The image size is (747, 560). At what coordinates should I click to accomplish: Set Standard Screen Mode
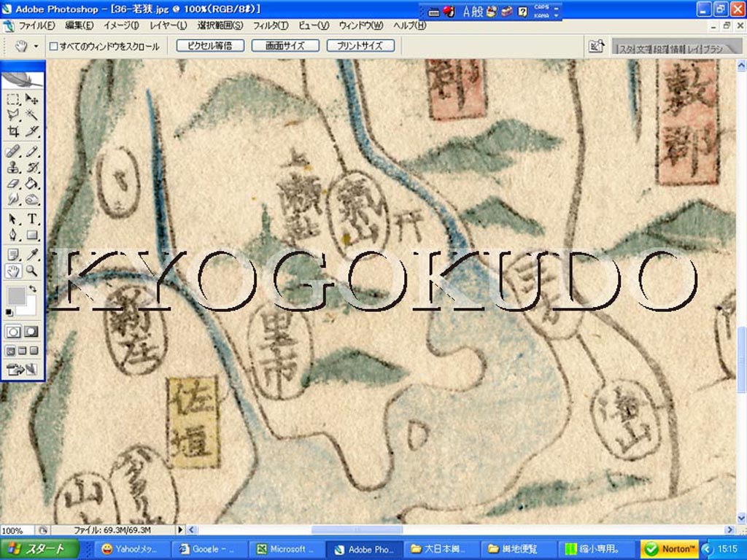[10, 351]
